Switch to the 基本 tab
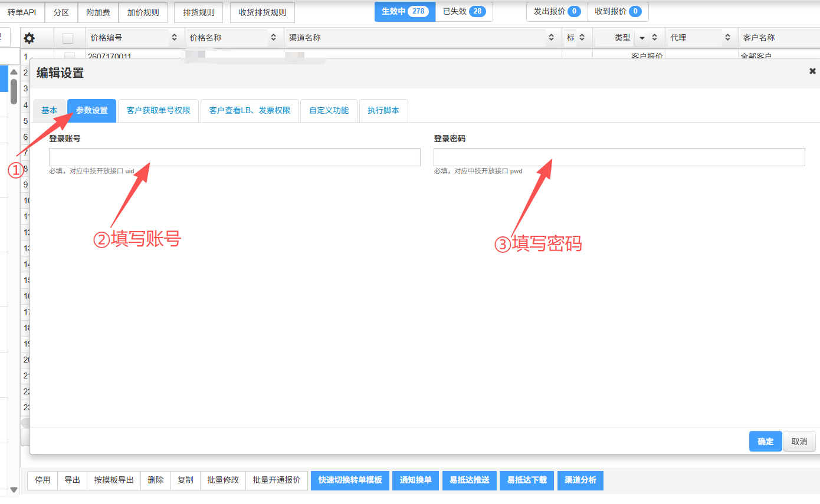820x504 pixels. click(50, 110)
